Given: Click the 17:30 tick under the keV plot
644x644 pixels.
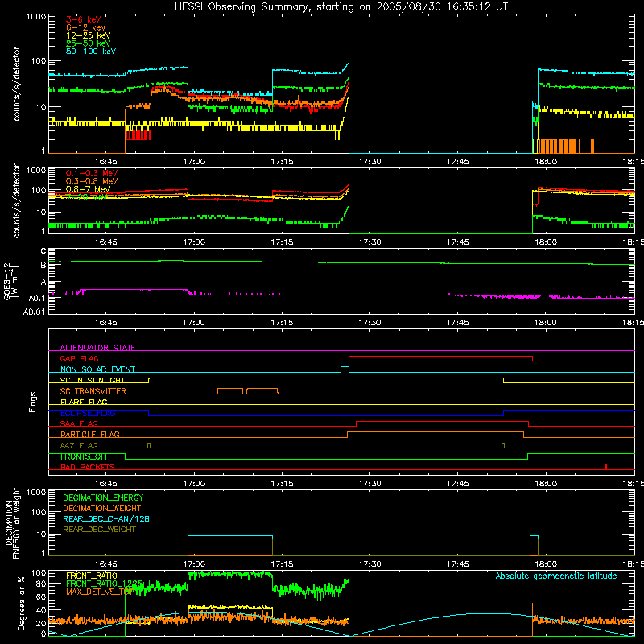Looking at the screenshot, I should 369,162.
